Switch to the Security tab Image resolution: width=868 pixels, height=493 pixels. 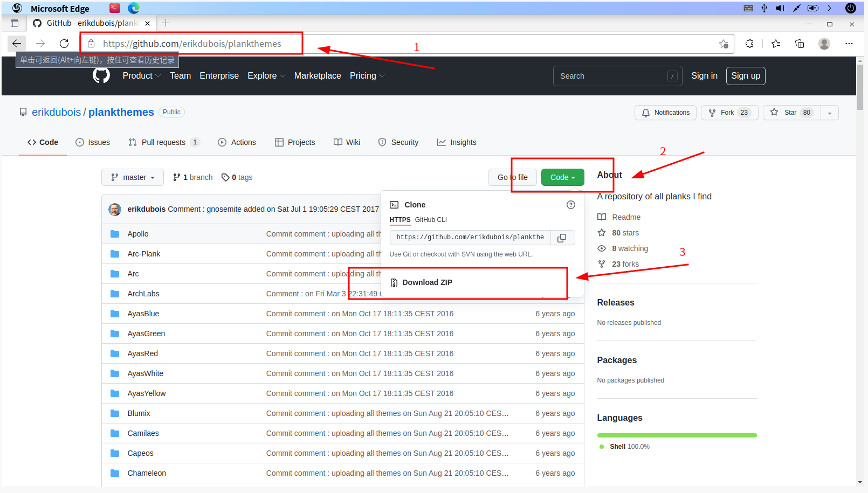[x=398, y=142]
